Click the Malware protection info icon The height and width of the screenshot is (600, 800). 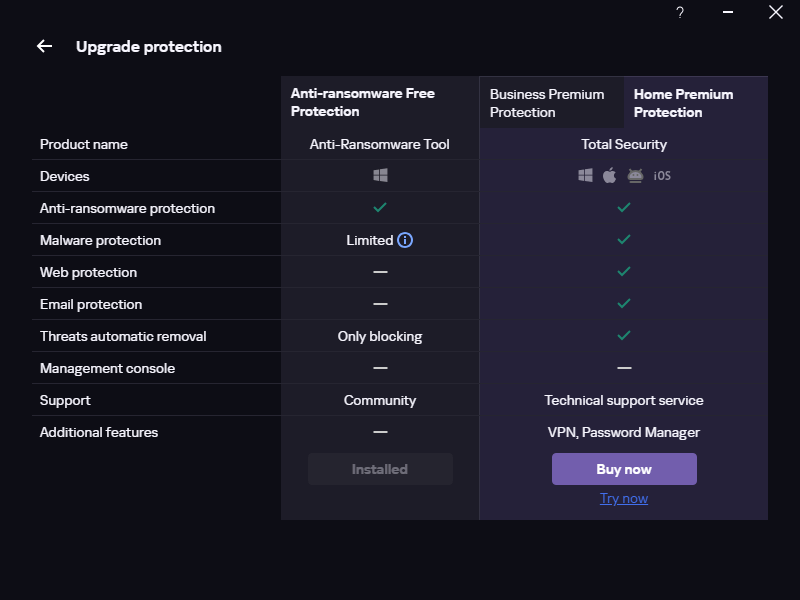pyautogui.click(x=405, y=240)
